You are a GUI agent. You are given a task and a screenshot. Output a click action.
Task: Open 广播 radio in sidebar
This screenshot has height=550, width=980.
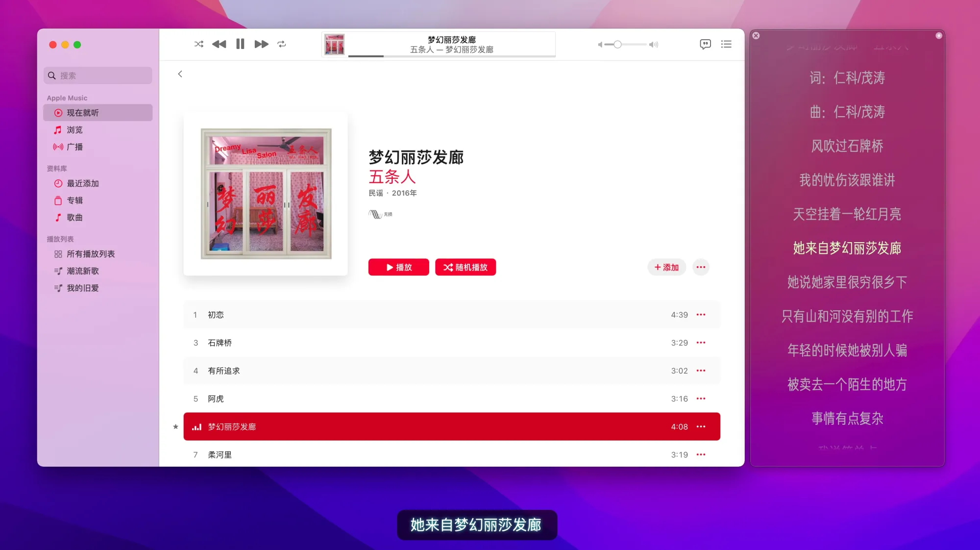tap(75, 147)
